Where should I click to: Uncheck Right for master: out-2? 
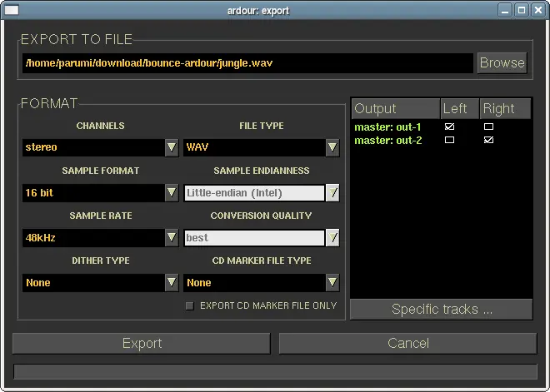(488, 140)
